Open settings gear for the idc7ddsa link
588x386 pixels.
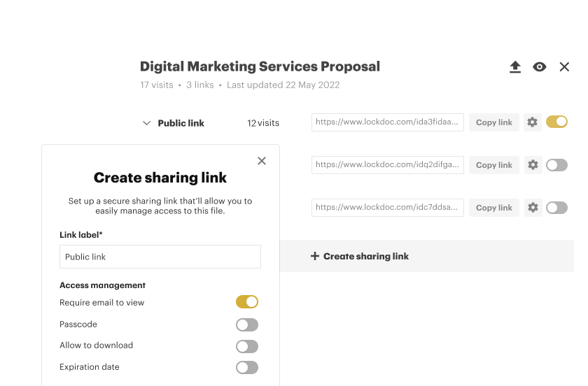pos(533,208)
